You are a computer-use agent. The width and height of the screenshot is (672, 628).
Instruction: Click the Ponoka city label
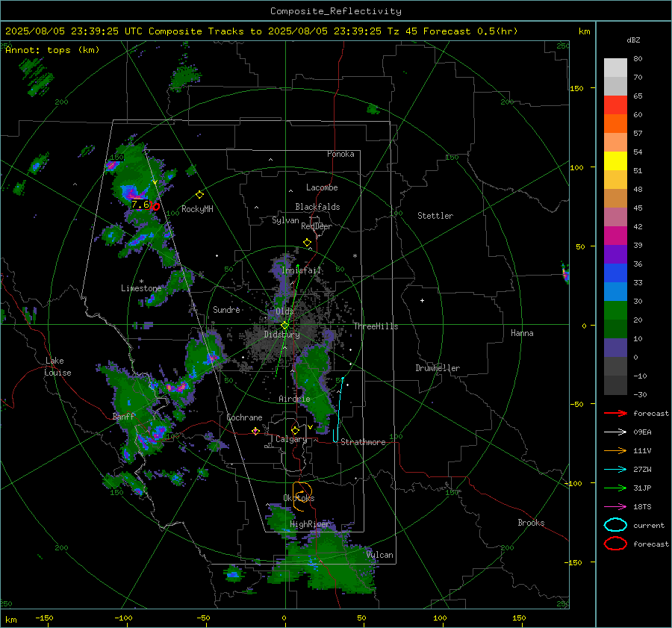pyautogui.click(x=340, y=154)
